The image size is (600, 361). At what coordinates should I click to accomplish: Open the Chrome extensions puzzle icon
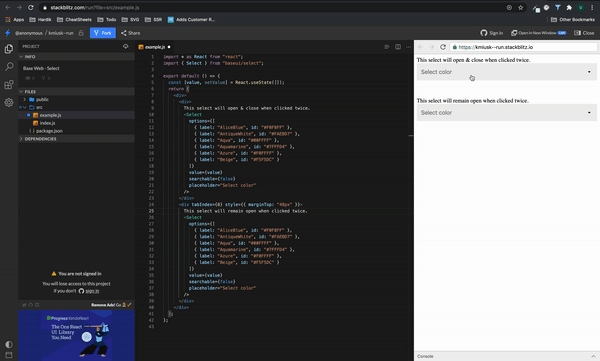(x=569, y=7)
